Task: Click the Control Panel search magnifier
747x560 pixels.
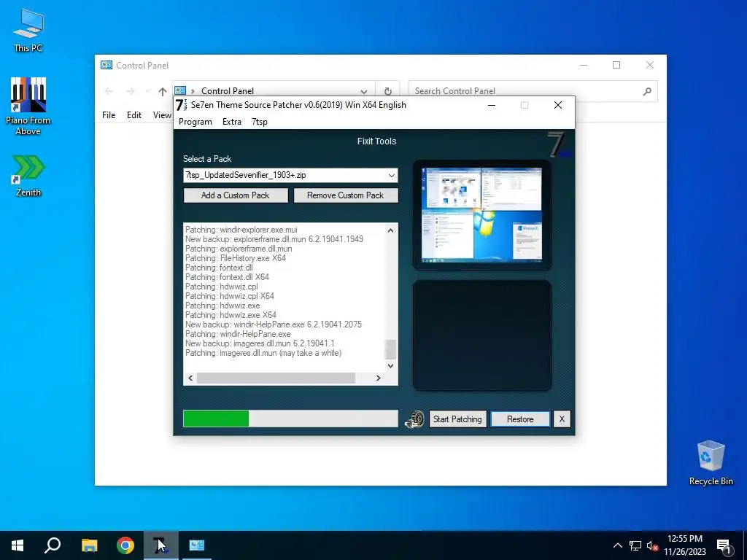Action: [x=647, y=91]
